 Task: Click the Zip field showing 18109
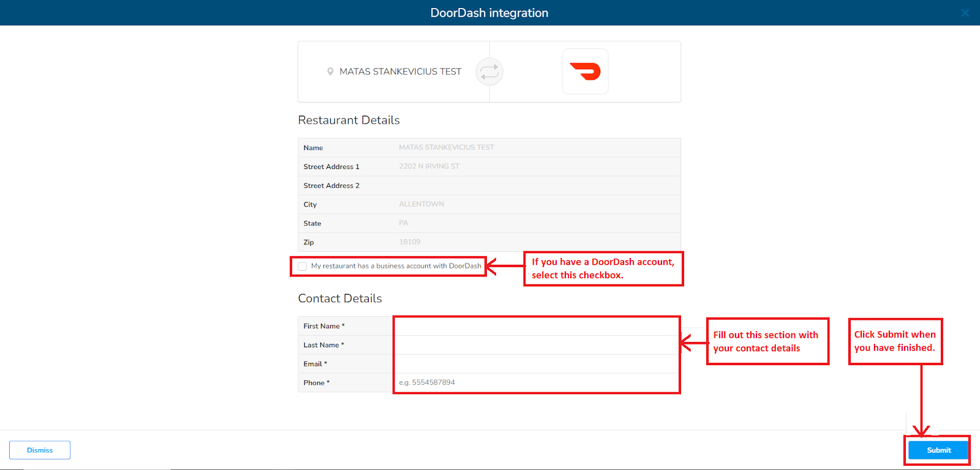[537, 242]
